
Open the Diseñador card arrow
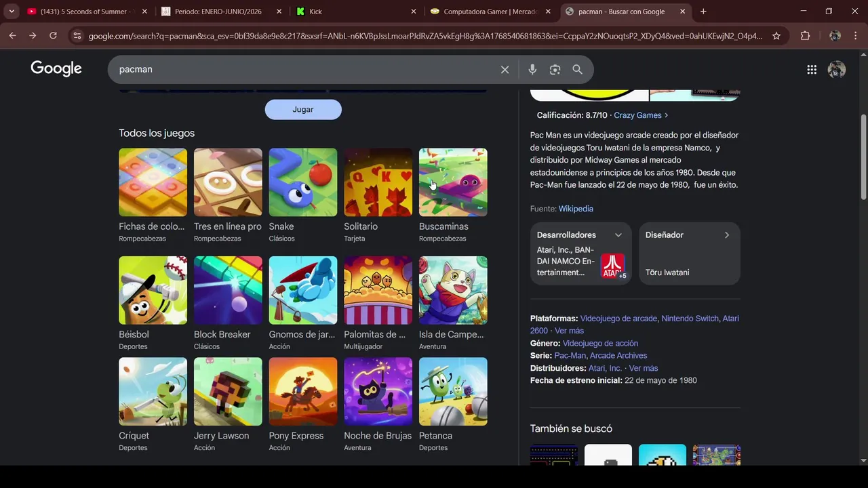[726, 235]
